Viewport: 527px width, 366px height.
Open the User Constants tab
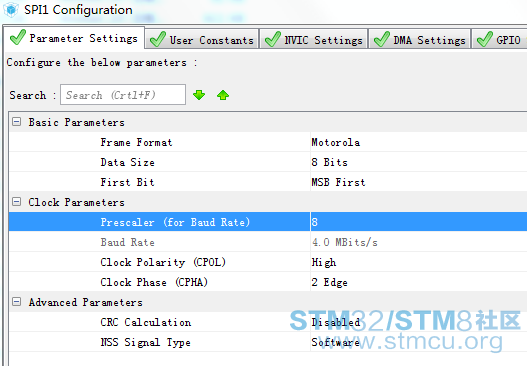click(x=202, y=40)
